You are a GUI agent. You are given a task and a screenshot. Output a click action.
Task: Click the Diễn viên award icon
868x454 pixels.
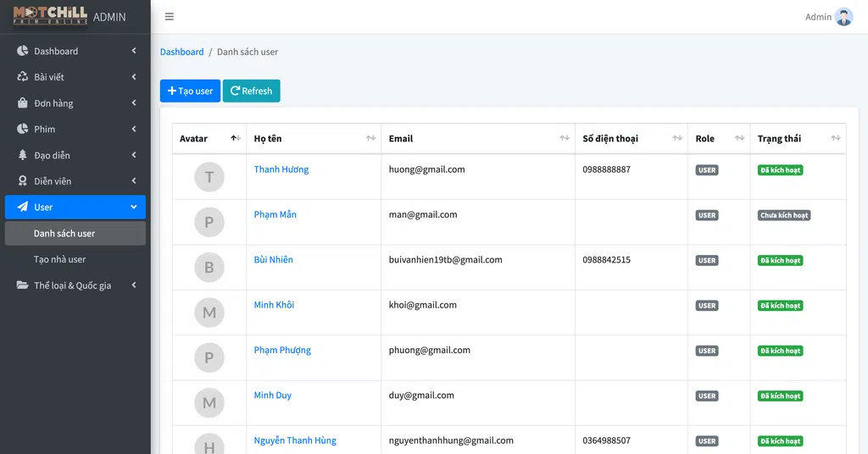coord(22,180)
